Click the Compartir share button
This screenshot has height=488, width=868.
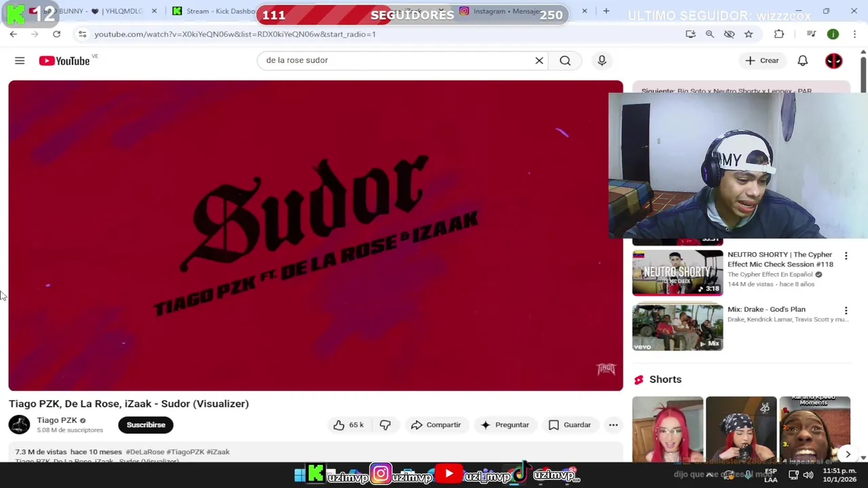(x=436, y=425)
